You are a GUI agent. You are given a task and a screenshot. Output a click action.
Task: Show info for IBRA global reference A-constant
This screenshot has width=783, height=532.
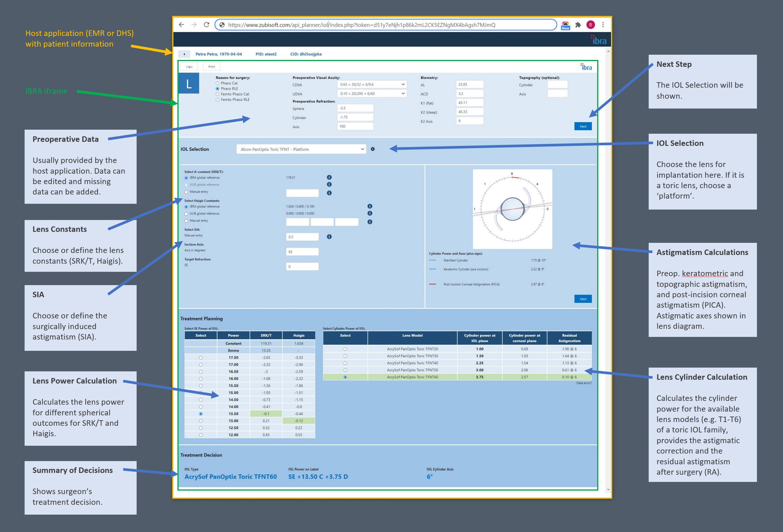pyautogui.click(x=329, y=177)
